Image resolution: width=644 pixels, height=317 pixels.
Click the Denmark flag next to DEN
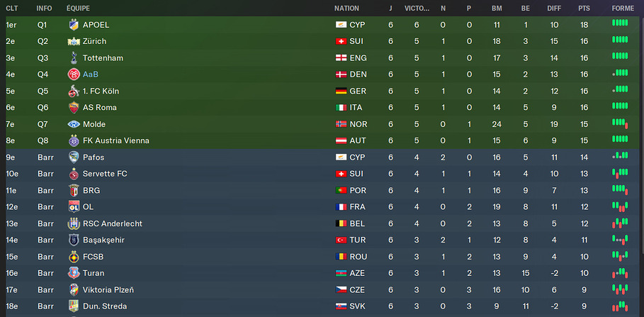coord(341,74)
